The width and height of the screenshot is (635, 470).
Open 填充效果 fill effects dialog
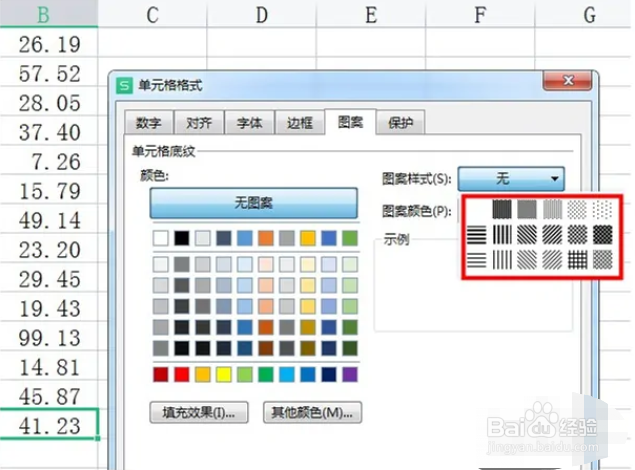point(199,413)
